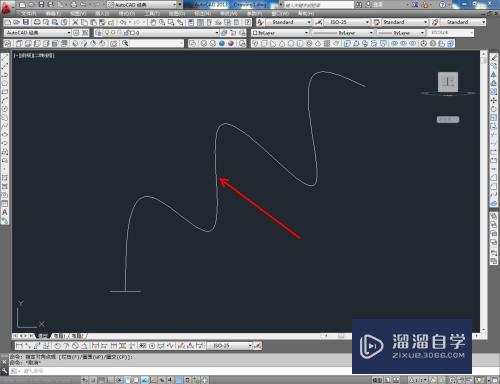
Task: Toggle Snap mode in status bar
Action: 93,380
